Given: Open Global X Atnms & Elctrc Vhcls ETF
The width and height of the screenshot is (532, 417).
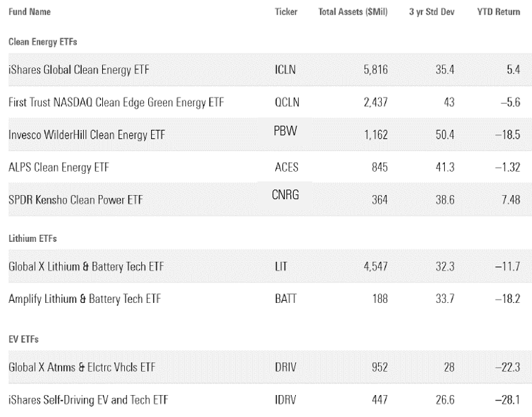Looking at the screenshot, I should (x=82, y=368).
